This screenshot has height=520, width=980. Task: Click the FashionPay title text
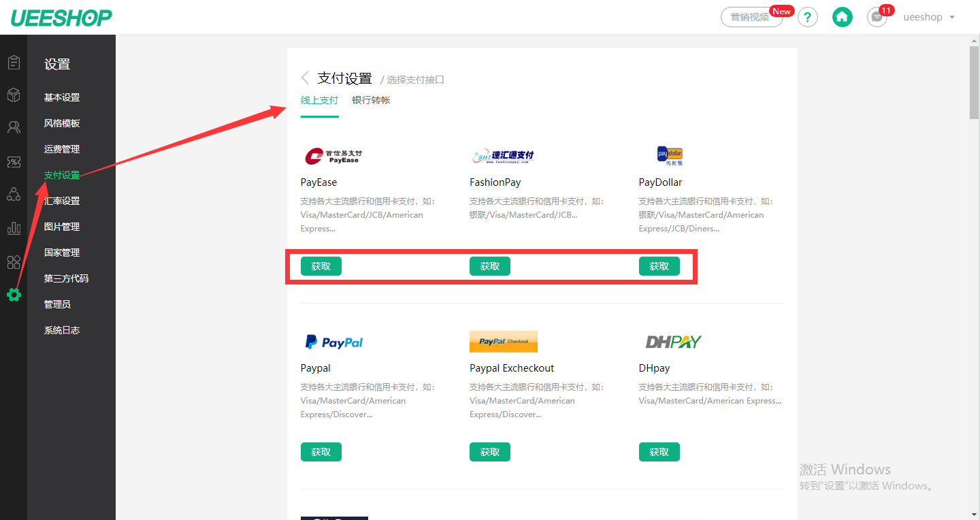click(495, 182)
